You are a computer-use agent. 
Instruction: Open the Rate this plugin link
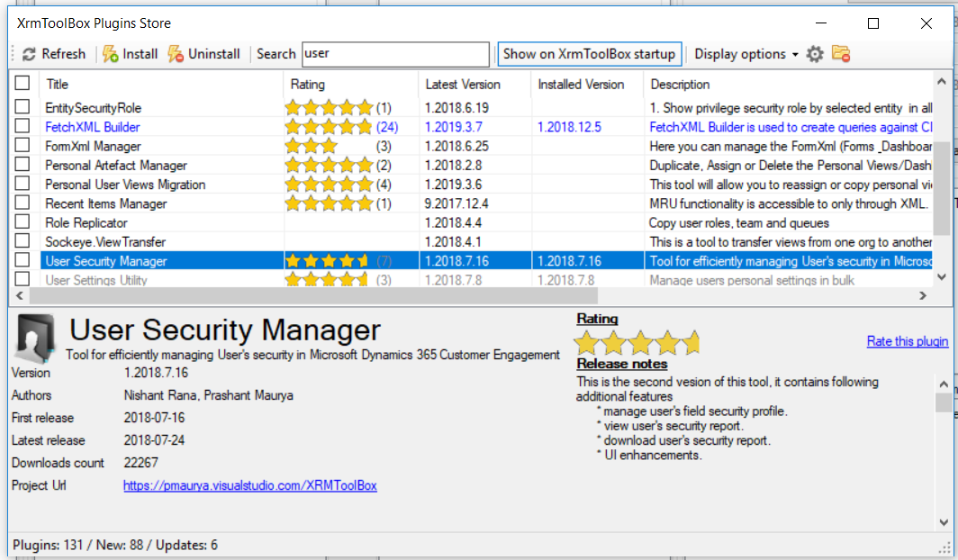907,341
